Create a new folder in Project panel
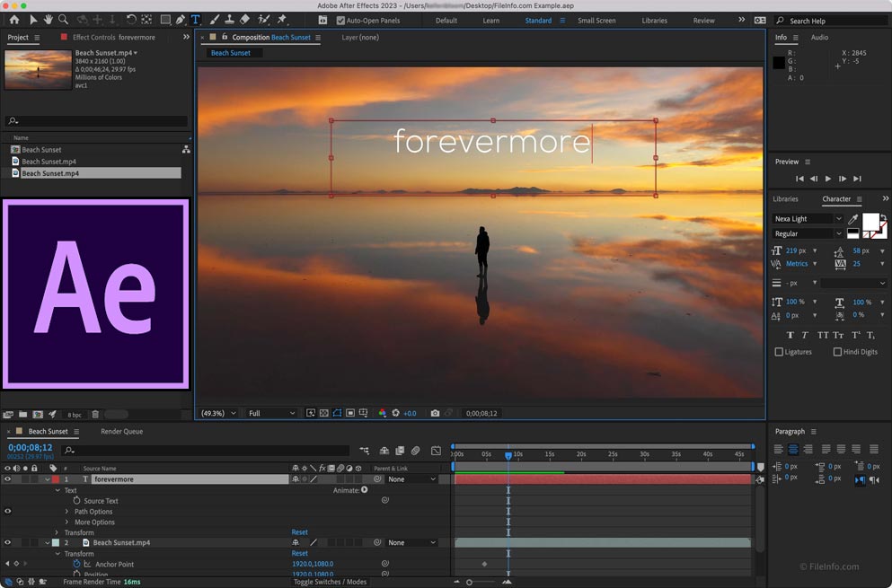 (x=22, y=415)
